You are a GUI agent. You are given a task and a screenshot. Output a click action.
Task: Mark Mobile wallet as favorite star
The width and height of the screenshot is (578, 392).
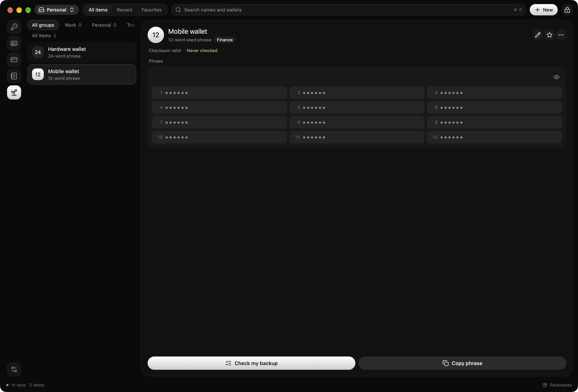549,35
